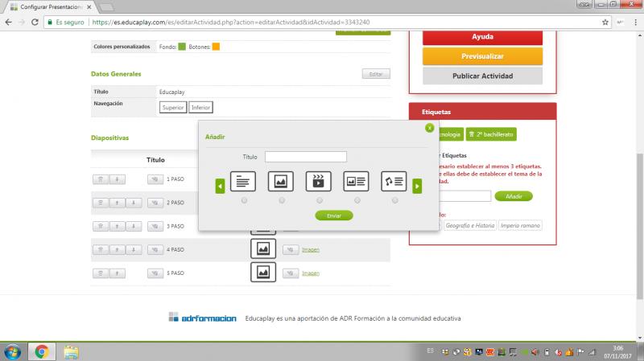
Task: Click Publicar Actividad button
Action: 482,76
